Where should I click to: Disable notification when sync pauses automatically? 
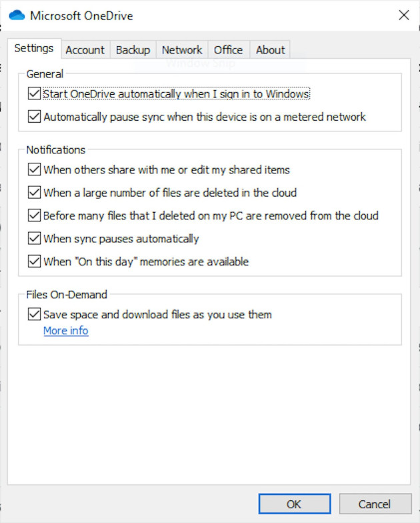tap(35, 238)
